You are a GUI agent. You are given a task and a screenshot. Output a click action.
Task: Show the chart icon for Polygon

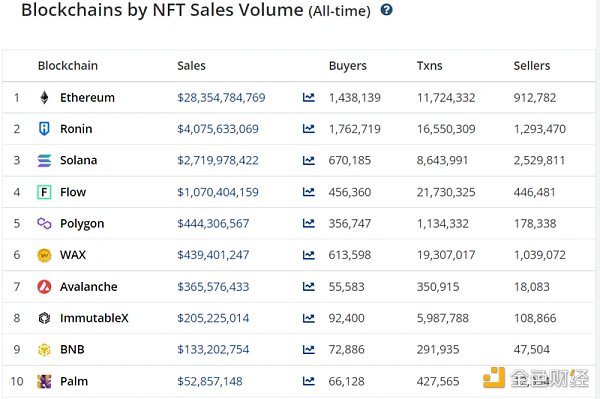(x=309, y=223)
